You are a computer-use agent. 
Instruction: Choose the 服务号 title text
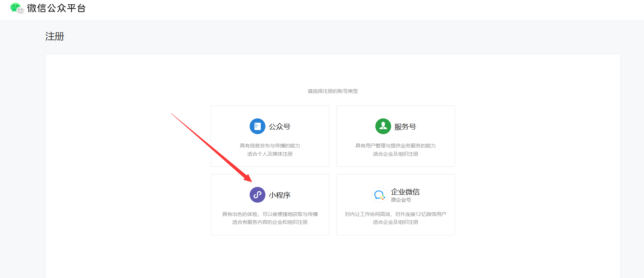coord(405,127)
